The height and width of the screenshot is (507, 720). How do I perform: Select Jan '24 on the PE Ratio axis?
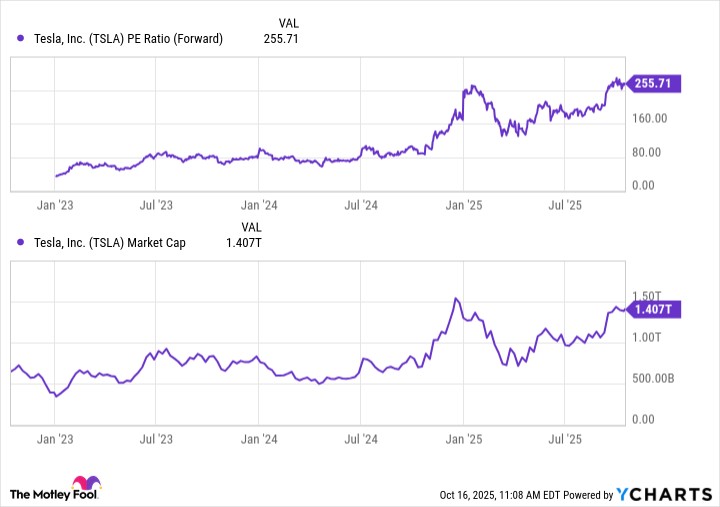tap(258, 204)
